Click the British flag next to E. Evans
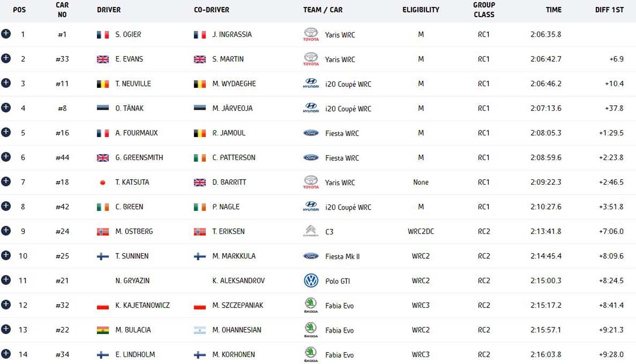 click(103, 59)
